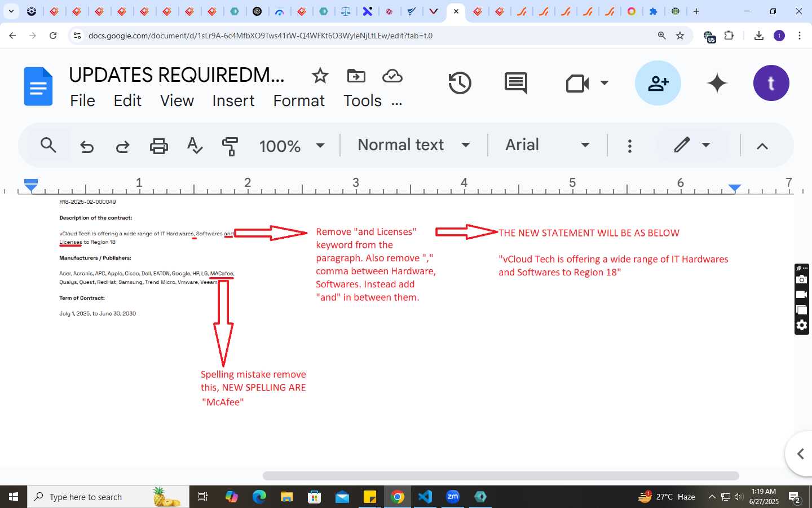The width and height of the screenshot is (812, 508).
Task: Show all comments icon
Action: click(516, 83)
